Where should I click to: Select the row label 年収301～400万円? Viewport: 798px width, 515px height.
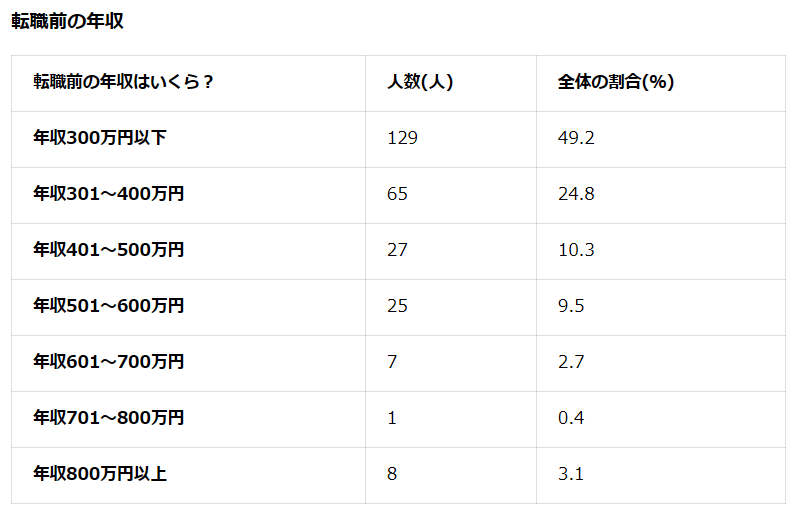pos(108,194)
